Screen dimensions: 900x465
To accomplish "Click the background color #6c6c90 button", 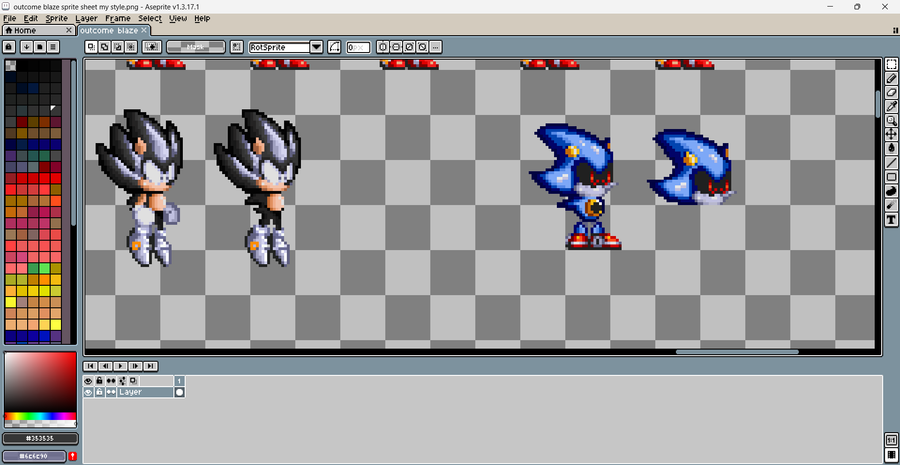I will [35, 456].
